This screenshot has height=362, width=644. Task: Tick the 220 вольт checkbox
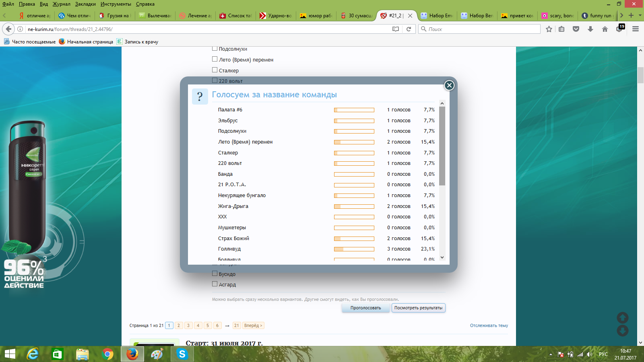pos(215,80)
